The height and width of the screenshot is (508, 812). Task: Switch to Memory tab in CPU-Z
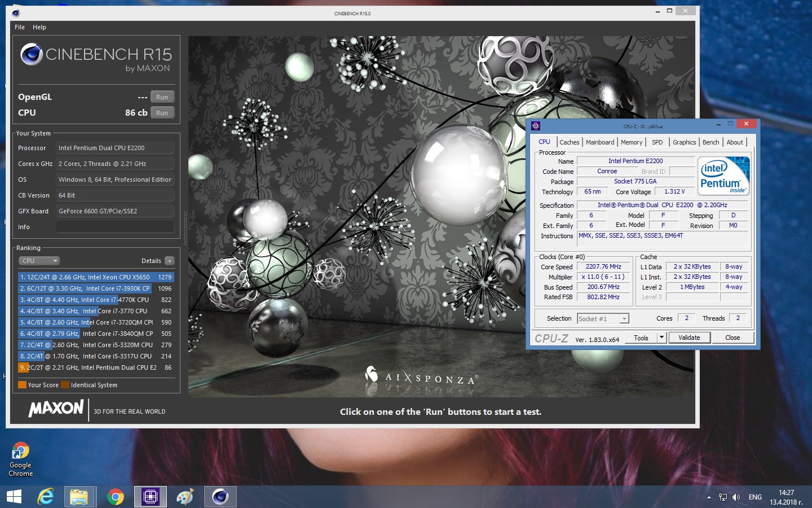click(x=632, y=142)
